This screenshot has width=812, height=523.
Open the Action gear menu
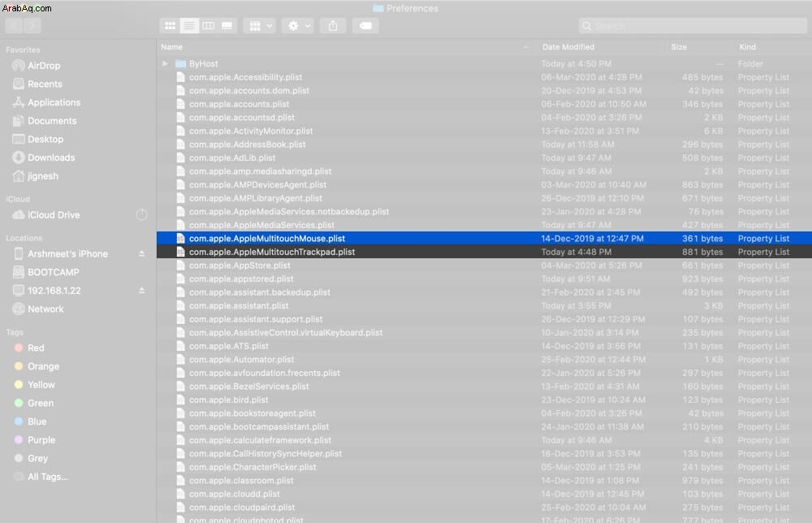(298, 26)
